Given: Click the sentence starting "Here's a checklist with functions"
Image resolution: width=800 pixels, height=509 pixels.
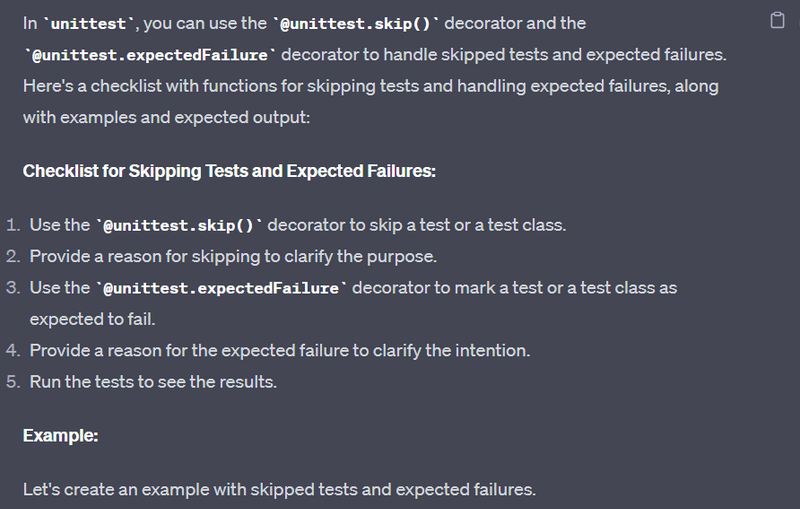Looking at the screenshot, I should tap(370, 86).
